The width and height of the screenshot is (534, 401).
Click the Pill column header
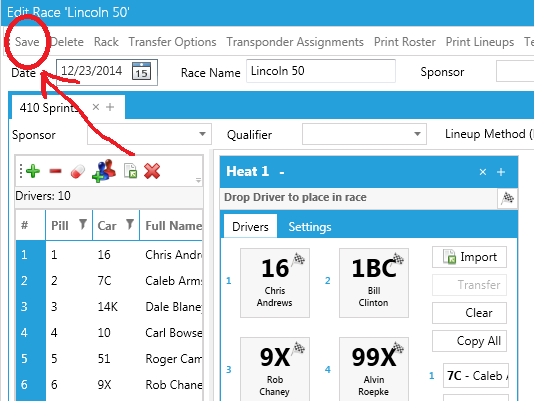69,225
